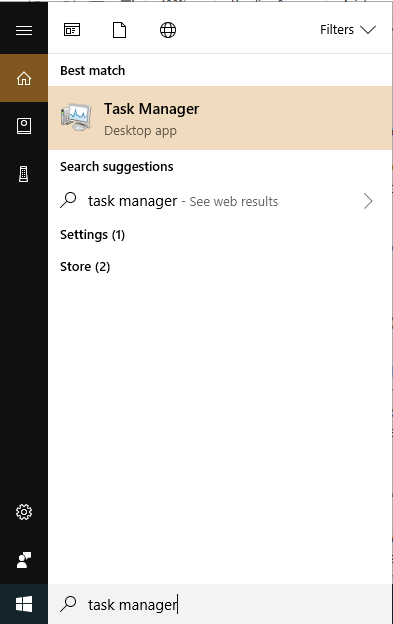The height and width of the screenshot is (624, 393).
Task: Filter results by Documents icon
Action: [119, 30]
